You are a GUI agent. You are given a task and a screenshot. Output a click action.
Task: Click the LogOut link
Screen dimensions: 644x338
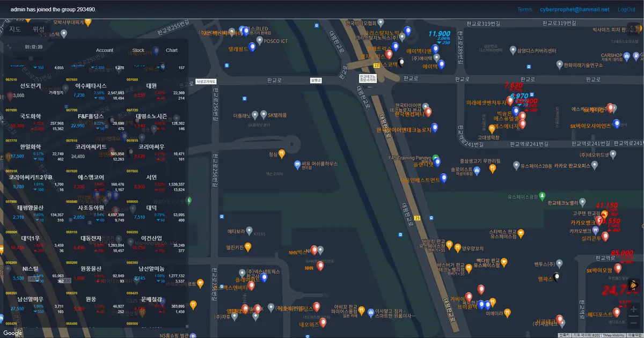tap(626, 9)
